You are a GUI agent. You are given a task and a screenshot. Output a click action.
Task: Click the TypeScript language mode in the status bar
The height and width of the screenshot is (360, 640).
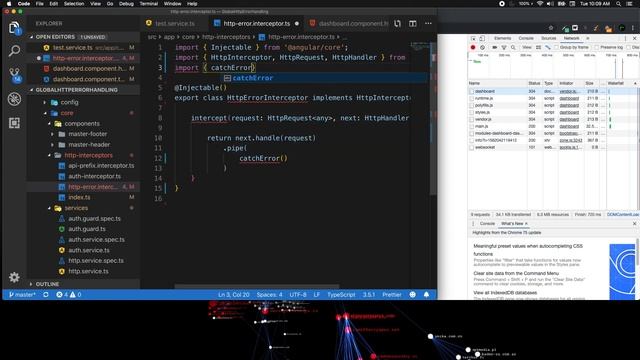point(341,294)
